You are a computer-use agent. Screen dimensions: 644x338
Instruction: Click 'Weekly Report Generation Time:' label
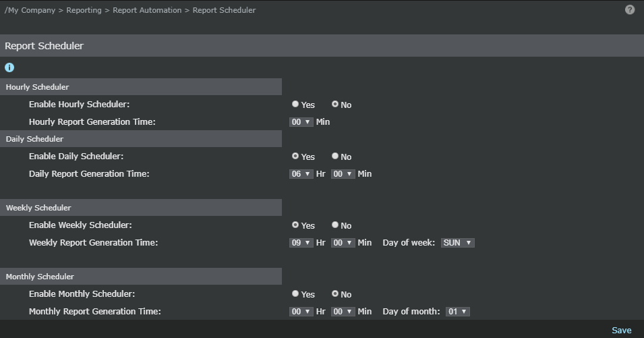click(x=93, y=243)
